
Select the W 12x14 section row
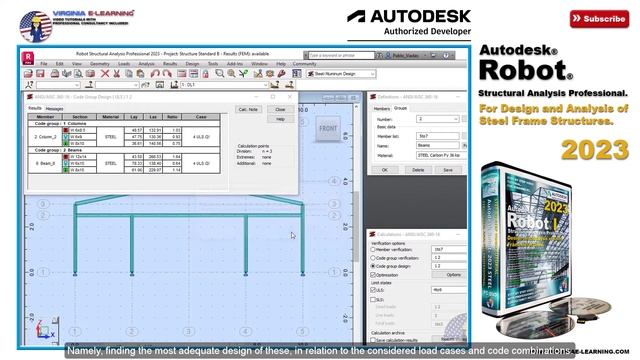[79, 157]
